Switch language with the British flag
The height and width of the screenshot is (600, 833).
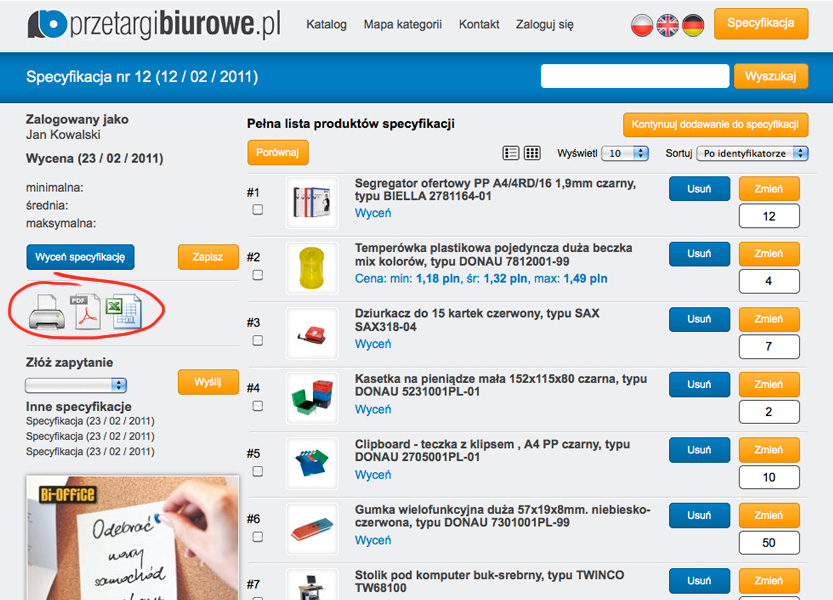coord(667,25)
